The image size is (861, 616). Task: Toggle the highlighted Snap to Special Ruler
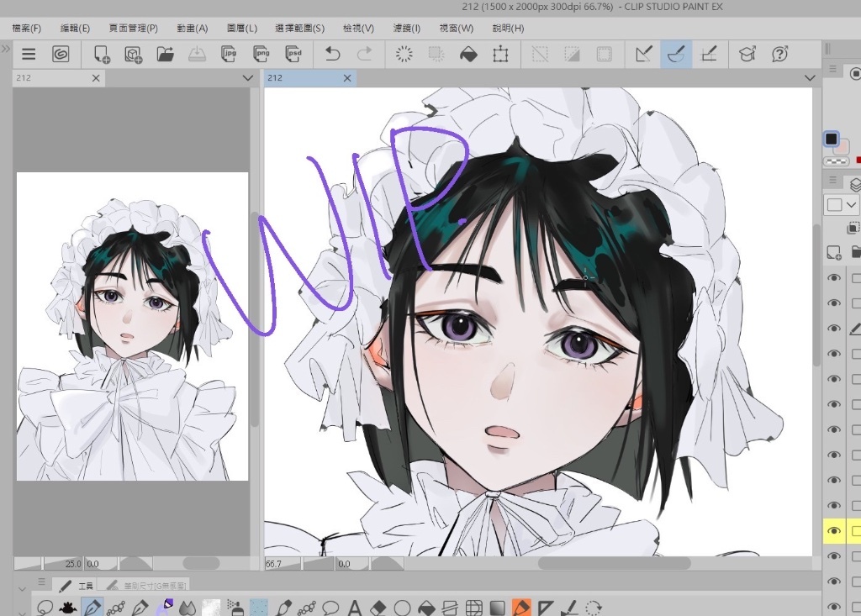(x=676, y=54)
